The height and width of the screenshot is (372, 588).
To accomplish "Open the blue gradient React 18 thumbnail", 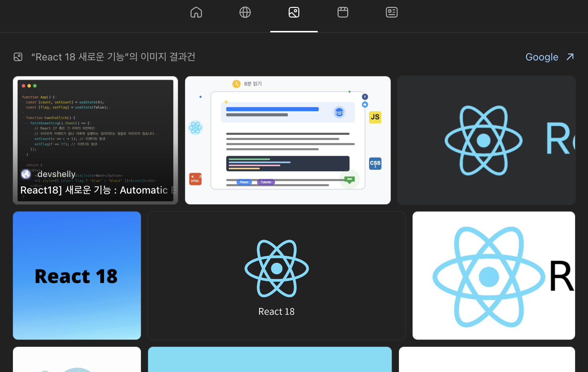I will 77,276.
